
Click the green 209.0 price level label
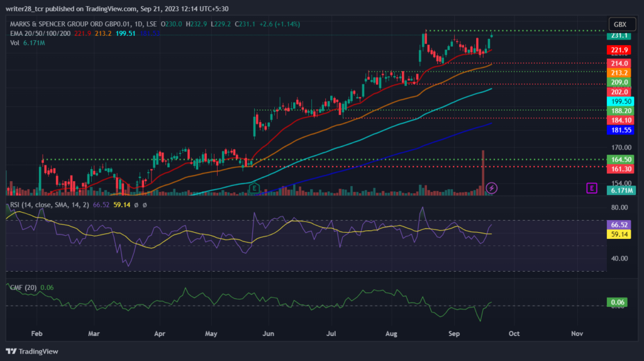point(619,82)
